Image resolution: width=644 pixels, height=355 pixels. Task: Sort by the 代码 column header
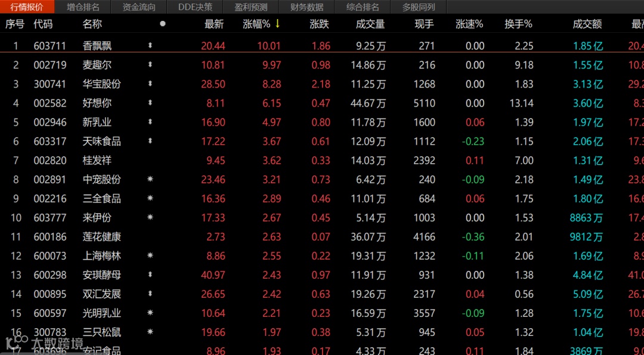tap(43, 24)
